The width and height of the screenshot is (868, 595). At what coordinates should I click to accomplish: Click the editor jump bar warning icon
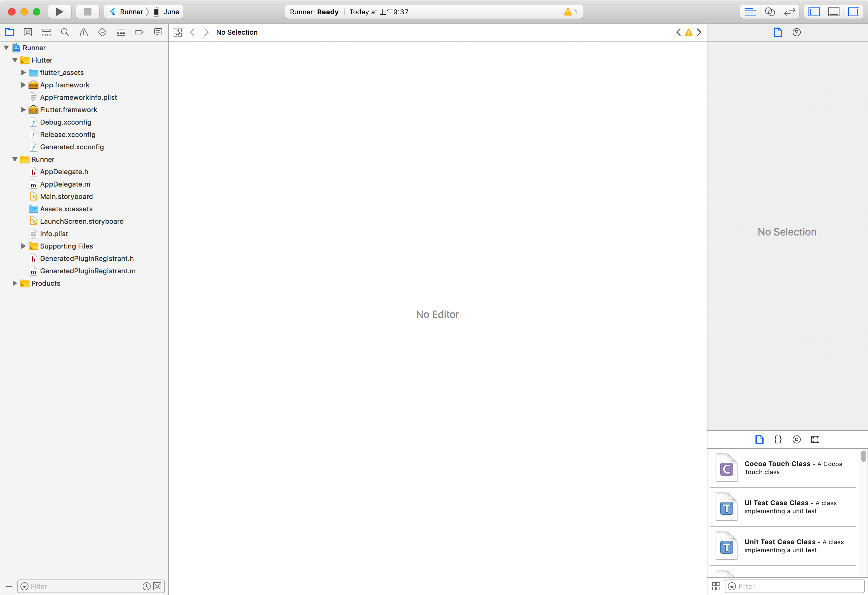click(689, 33)
